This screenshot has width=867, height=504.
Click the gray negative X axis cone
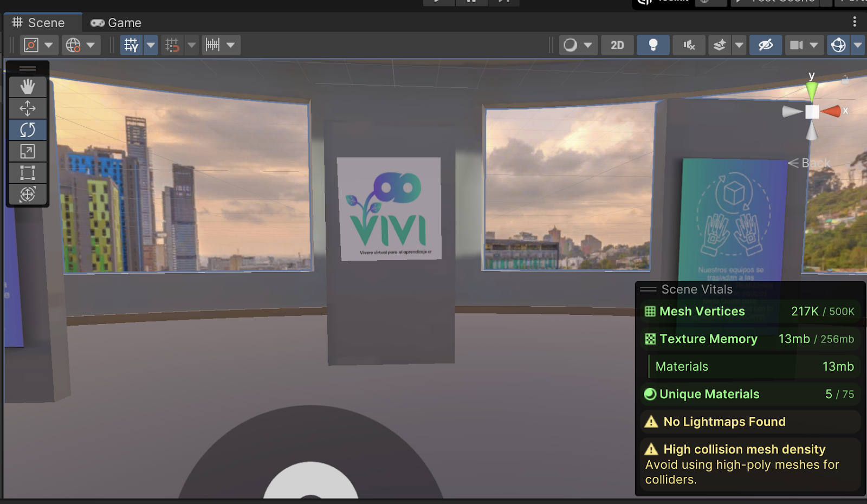coord(792,112)
